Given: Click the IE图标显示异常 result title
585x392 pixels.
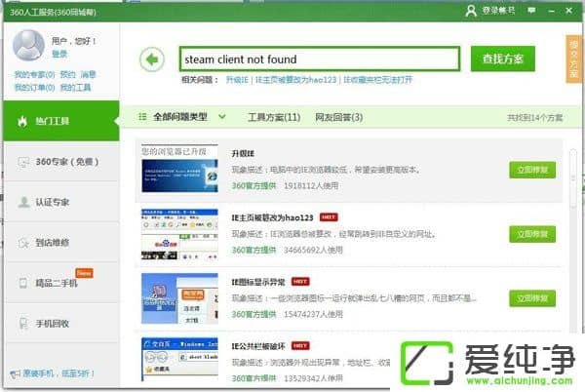Looking at the screenshot, I should [258, 282].
